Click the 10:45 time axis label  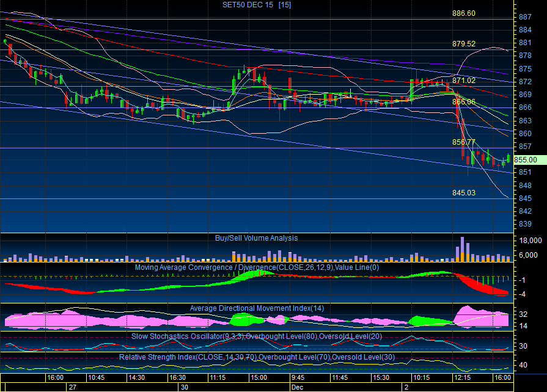(x=97, y=377)
